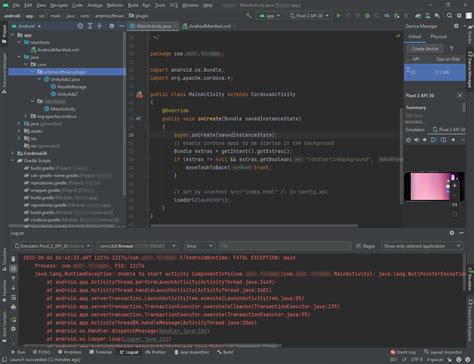Click the Project panel gear icon
This screenshot has height=364, width=474.
(x=112, y=26)
